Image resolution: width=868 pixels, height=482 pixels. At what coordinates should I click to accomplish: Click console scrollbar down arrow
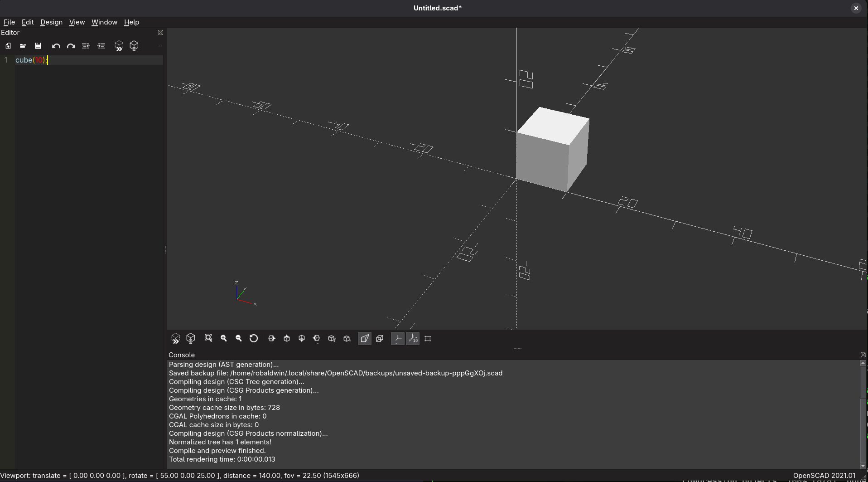pos(863,466)
